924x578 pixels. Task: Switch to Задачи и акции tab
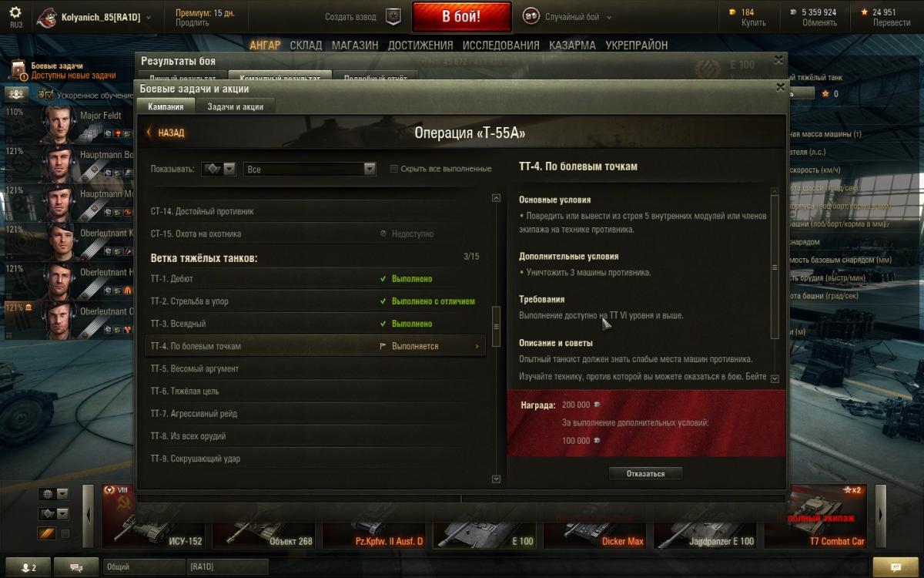coord(235,107)
